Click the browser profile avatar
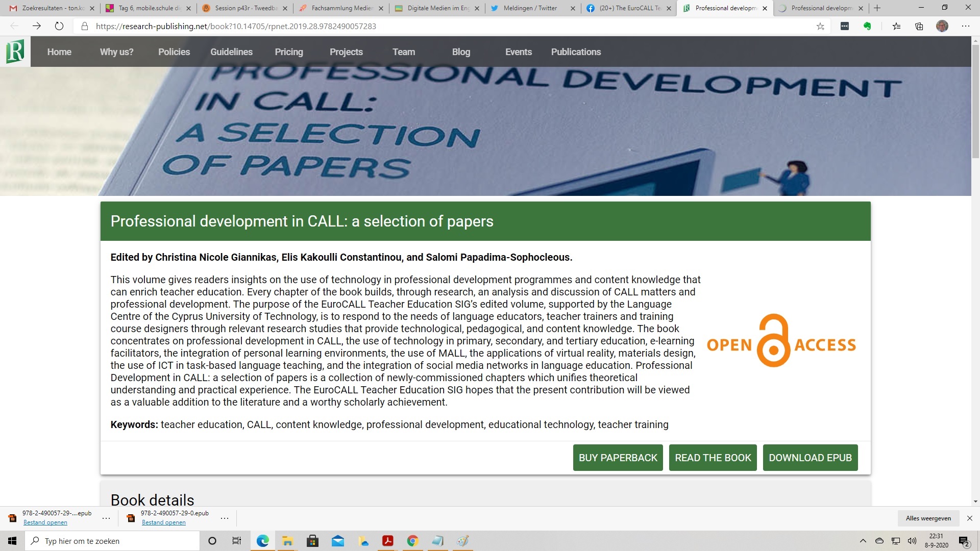 942,27
